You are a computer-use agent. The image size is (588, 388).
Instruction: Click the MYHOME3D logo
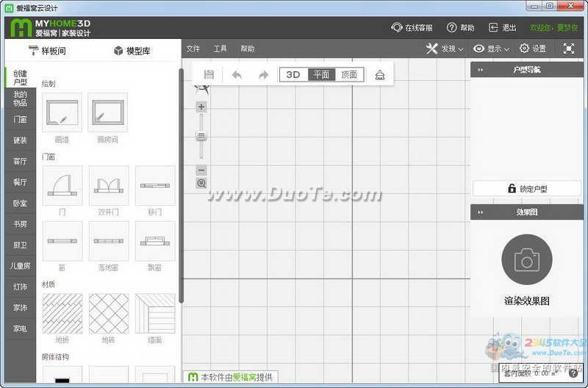(50, 28)
